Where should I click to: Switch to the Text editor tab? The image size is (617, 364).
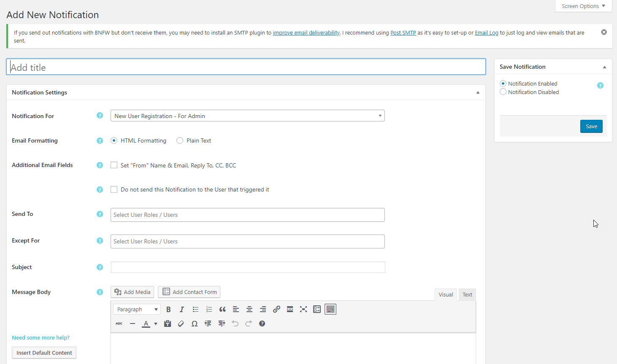point(467,295)
